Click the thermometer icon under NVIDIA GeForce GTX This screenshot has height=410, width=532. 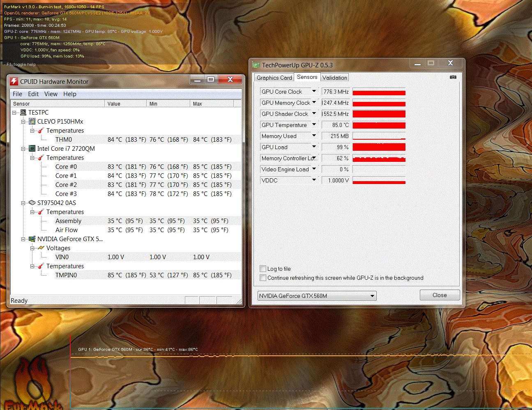tap(41, 266)
